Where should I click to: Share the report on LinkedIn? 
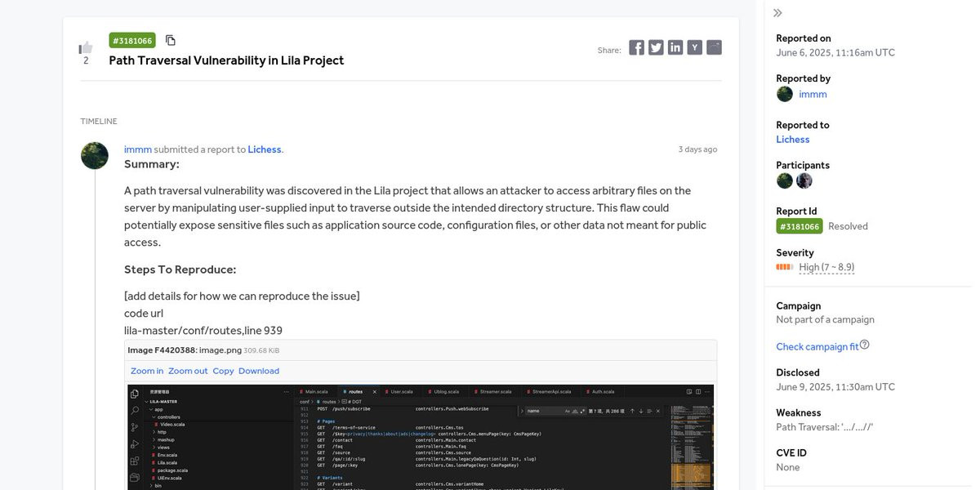(x=675, y=47)
